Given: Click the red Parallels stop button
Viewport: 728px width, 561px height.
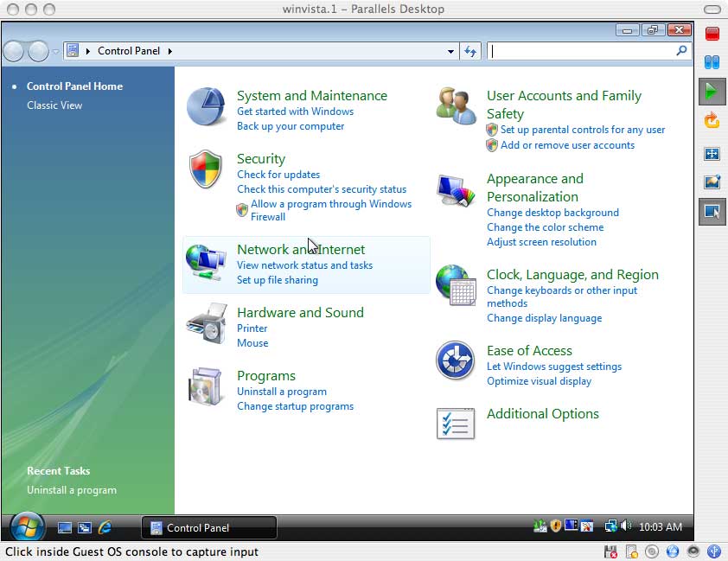Looking at the screenshot, I should click(712, 34).
